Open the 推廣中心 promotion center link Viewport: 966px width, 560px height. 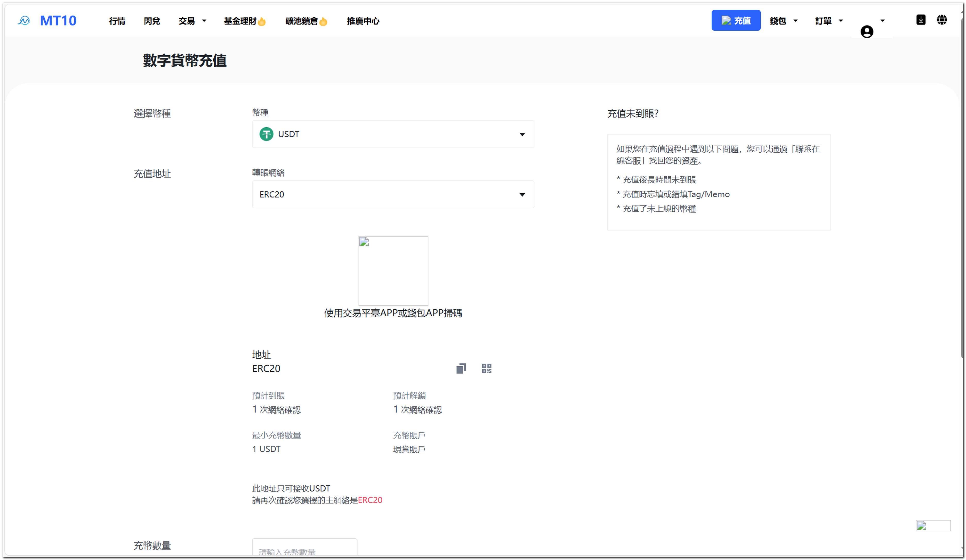pos(363,21)
